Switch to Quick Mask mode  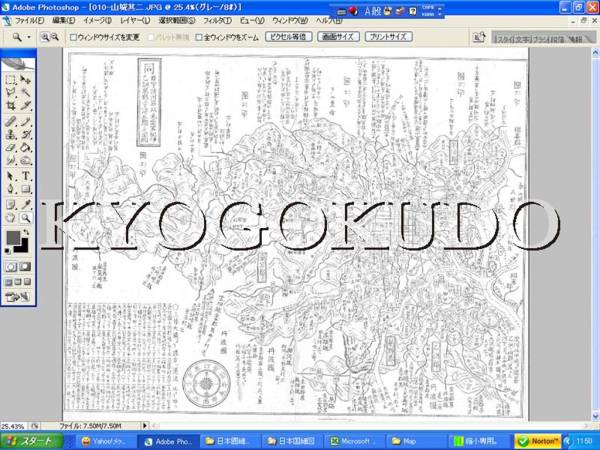tap(25, 267)
